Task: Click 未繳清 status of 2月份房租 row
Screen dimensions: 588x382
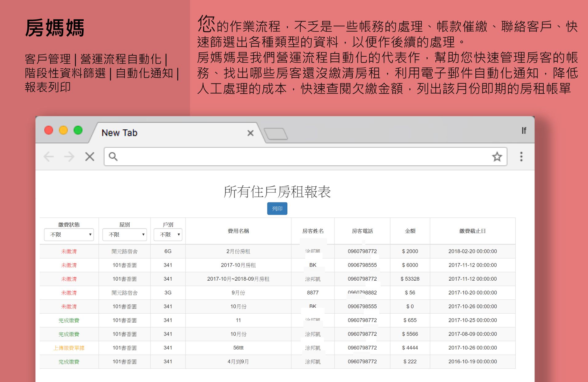Action: (69, 251)
